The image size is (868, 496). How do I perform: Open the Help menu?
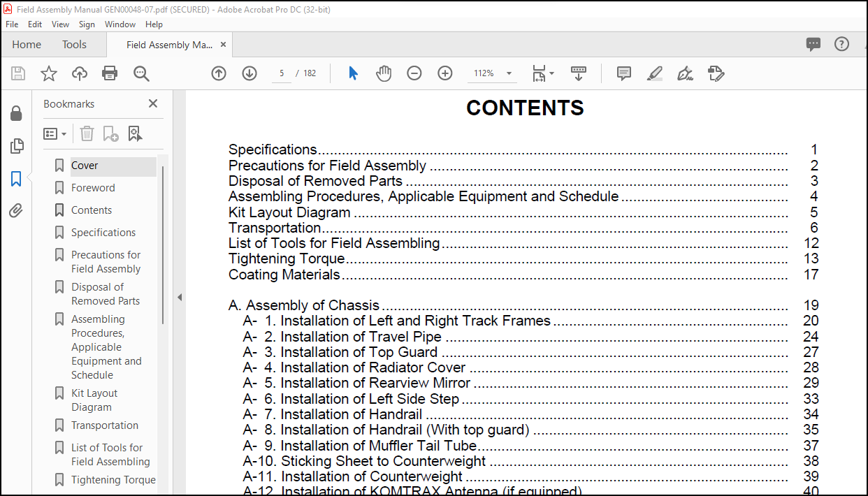tap(154, 24)
